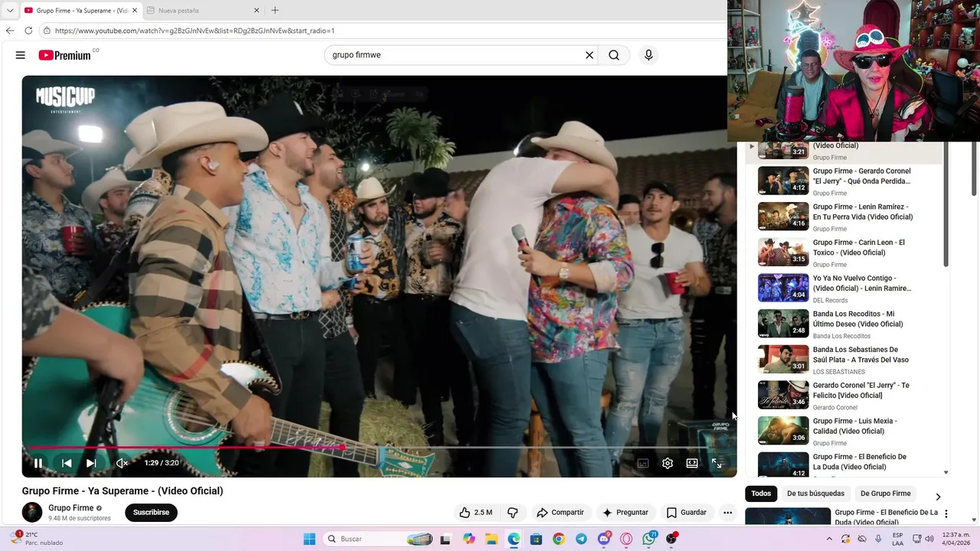Open a new browser tab
The height and width of the screenshot is (551, 980).
(275, 11)
